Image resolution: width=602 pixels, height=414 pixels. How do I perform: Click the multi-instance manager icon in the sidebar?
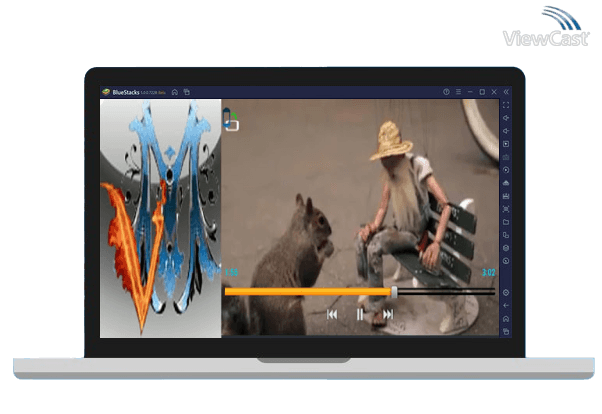click(506, 235)
